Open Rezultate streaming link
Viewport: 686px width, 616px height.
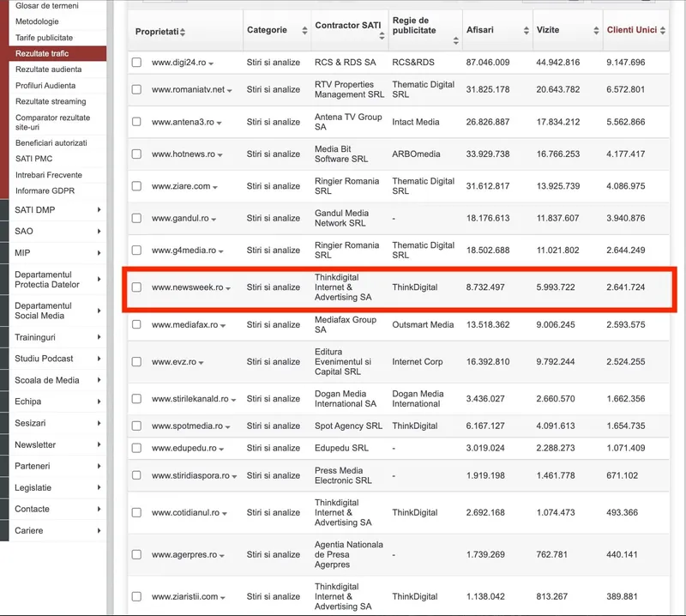[51, 101]
